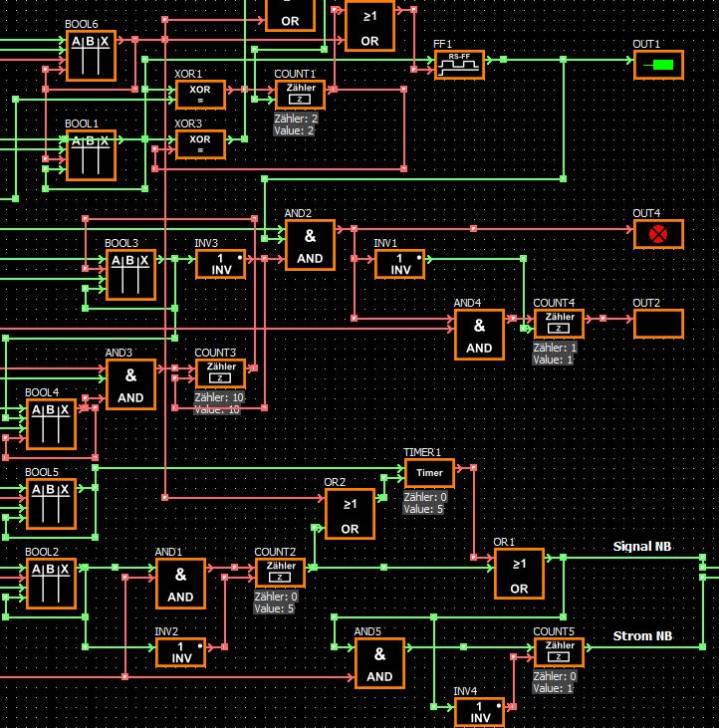Click the XOR1 gate block
The height and width of the screenshot is (728, 719).
(200, 95)
